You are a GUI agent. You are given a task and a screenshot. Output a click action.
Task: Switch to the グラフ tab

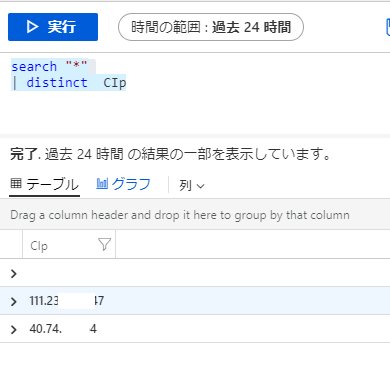124,184
